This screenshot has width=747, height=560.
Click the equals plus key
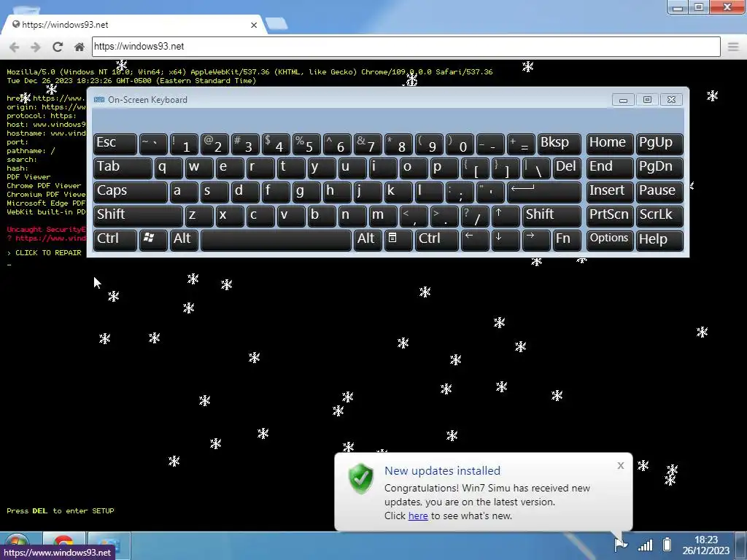click(x=521, y=144)
